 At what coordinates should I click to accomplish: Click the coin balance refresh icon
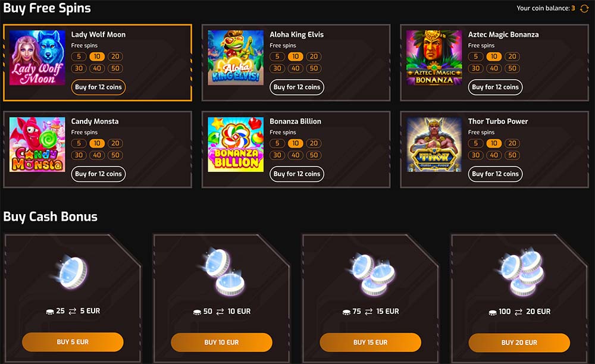pyautogui.click(x=584, y=8)
